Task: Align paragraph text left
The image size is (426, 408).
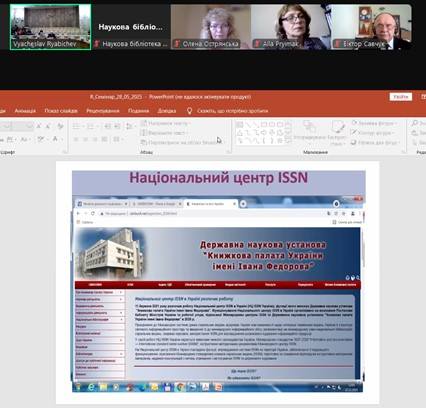Action: click(x=76, y=139)
